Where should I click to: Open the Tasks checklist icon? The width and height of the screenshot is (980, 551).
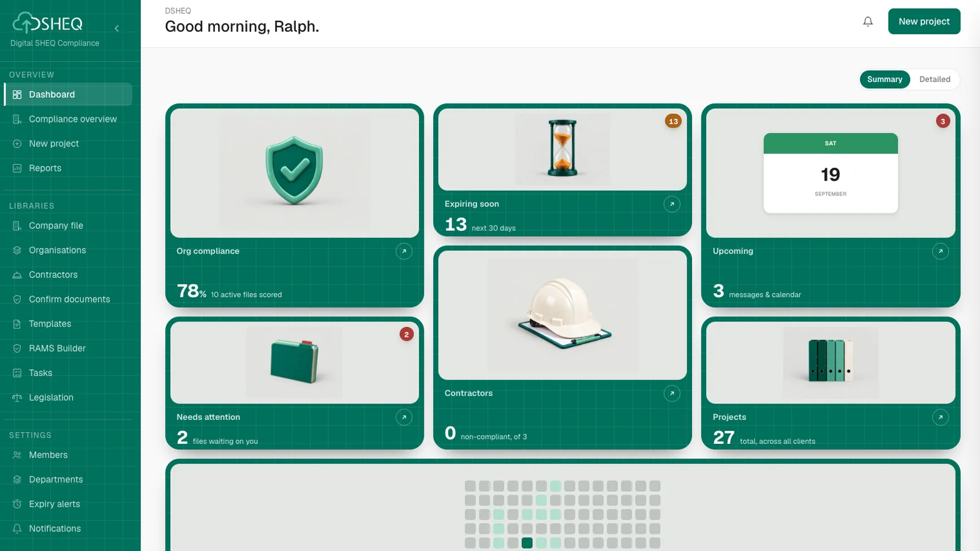coord(17,372)
